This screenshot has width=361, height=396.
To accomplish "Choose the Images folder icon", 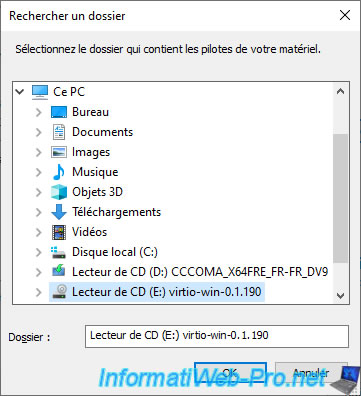I will [x=59, y=152].
